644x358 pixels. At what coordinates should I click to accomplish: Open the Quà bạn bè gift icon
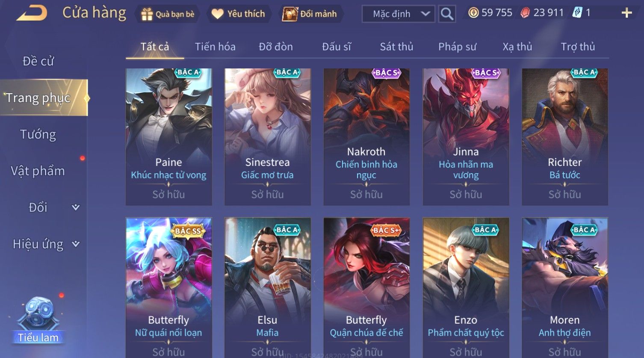(147, 14)
